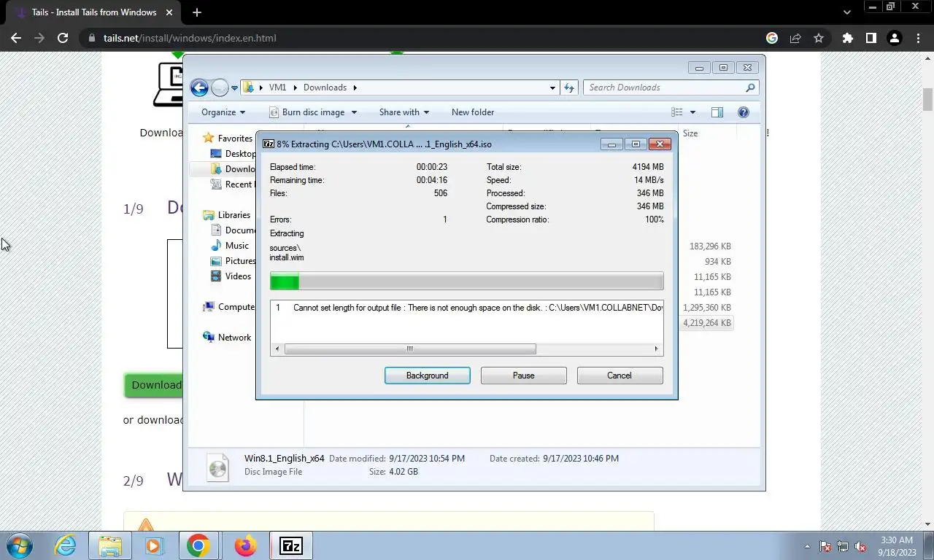Open tab search dropdown chevron
The image size is (934, 560).
(x=846, y=12)
